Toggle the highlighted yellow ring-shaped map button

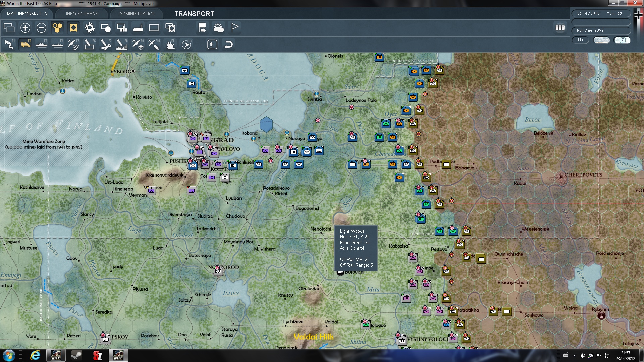(73, 28)
